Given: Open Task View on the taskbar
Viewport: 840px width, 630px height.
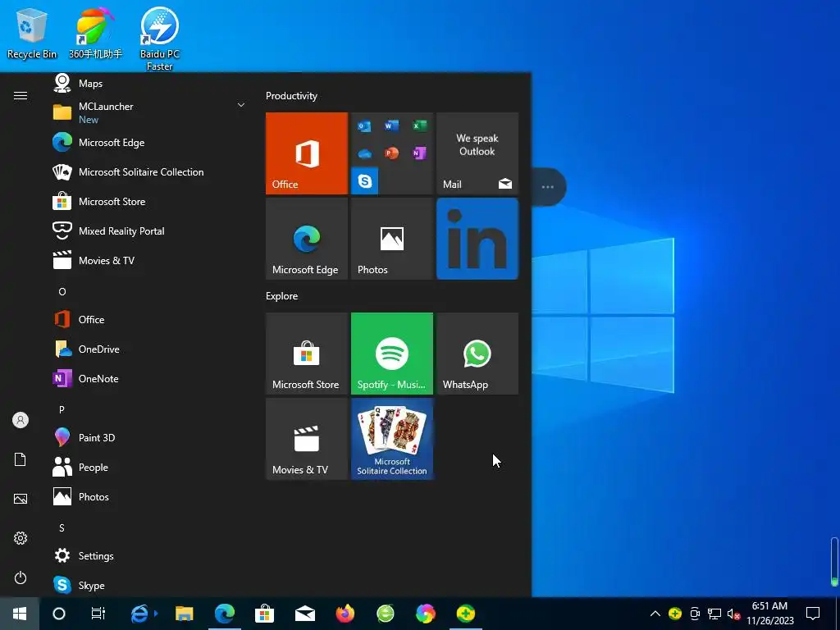Looking at the screenshot, I should tap(98, 614).
